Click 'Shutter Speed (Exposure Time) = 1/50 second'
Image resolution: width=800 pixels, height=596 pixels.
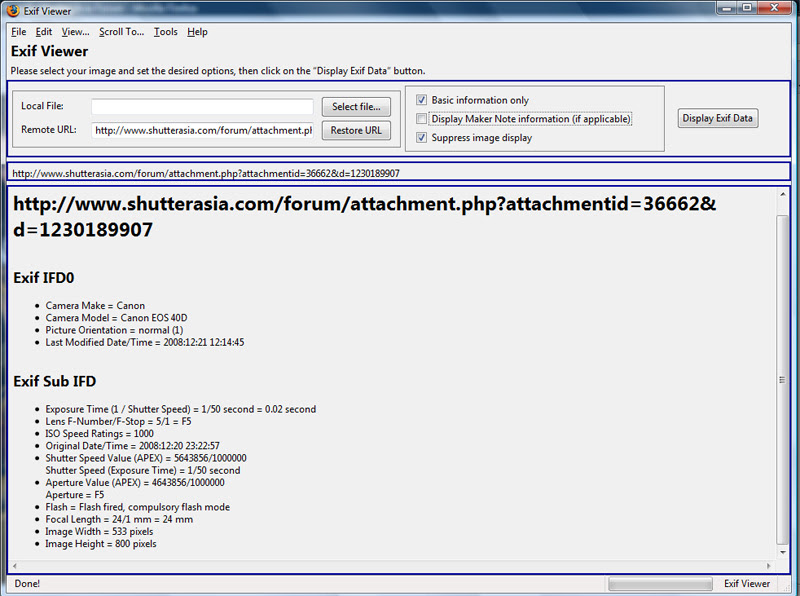point(143,470)
